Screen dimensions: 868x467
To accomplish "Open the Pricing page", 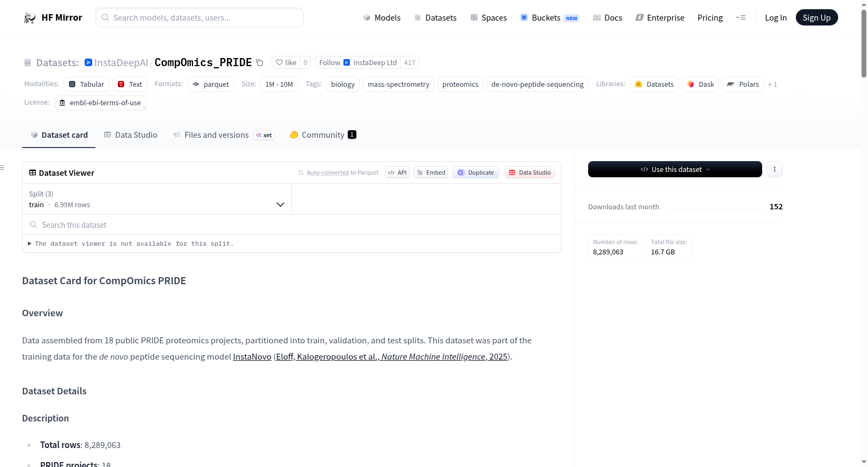I will [710, 17].
